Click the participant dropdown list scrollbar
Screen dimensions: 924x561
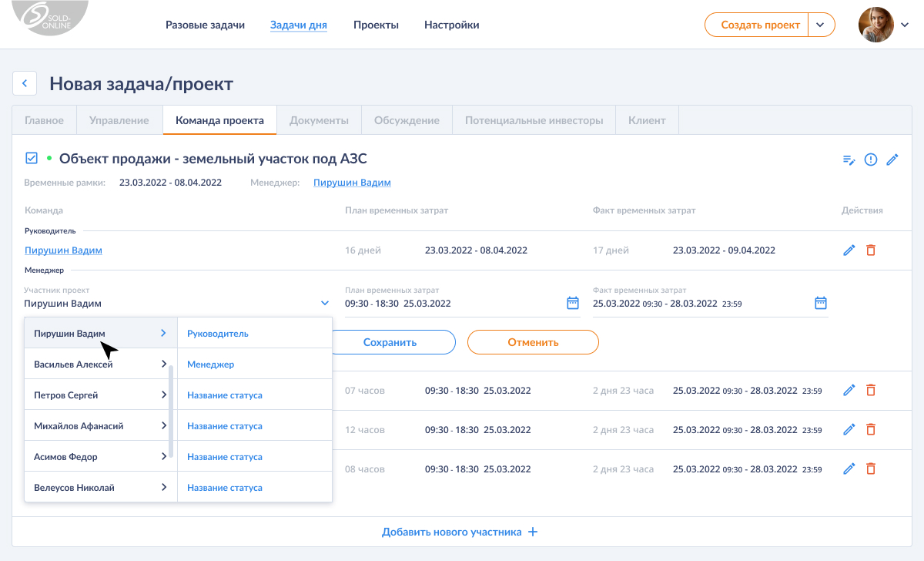click(171, 411)
